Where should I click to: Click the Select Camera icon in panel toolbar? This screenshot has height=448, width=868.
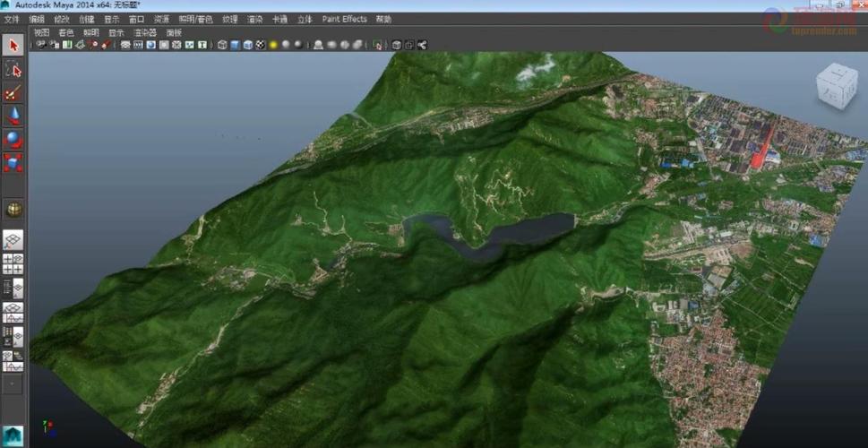(41, 45)
